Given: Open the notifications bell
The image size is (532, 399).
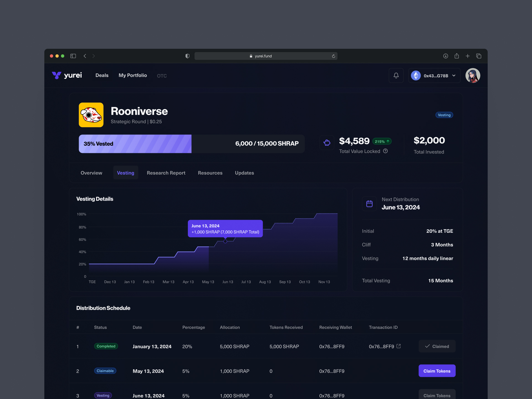Looking at the screenshot, I should tap(396, 75).
